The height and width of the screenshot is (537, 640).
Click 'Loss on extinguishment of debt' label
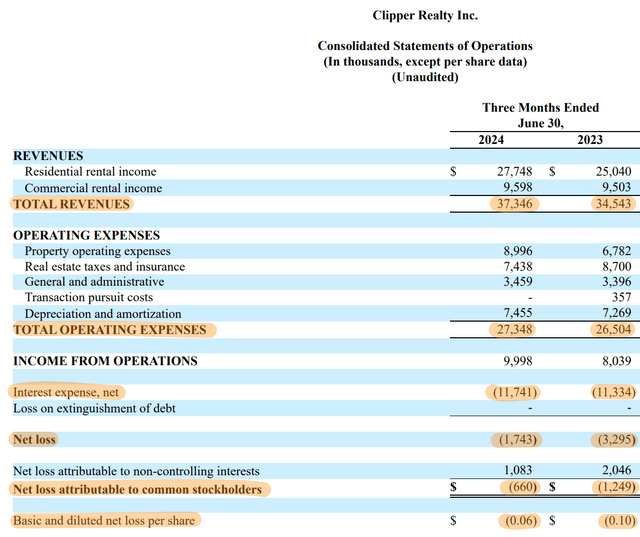94,408
